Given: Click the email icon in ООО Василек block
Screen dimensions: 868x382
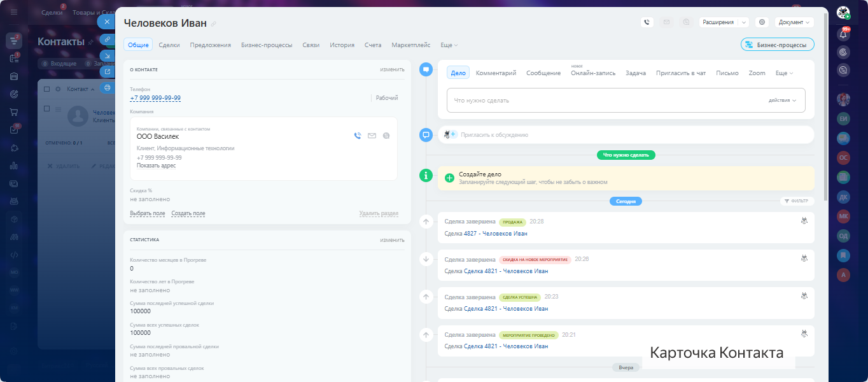Looking at the screenshot, I should [x=372, y=136].
